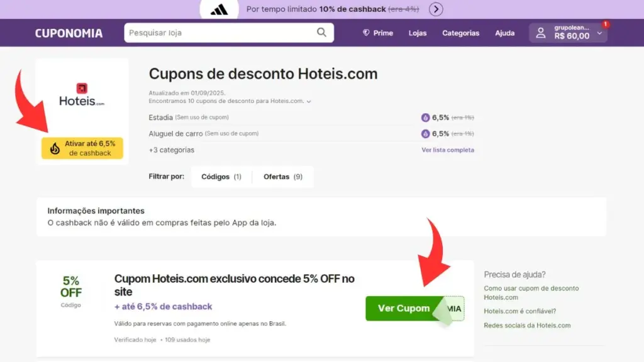
Task: Click '109 usados hoje' text
Action: [187, 340]
